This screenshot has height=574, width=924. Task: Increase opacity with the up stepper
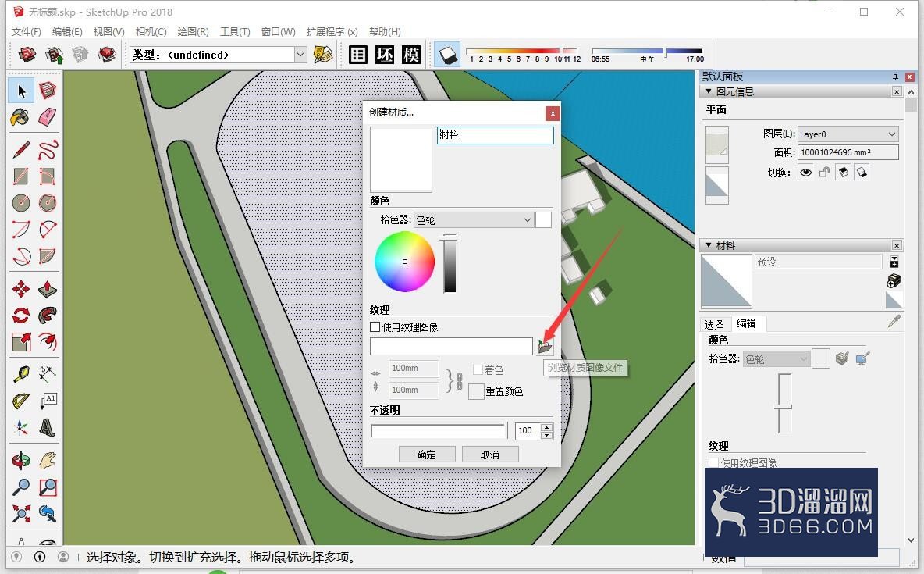547,427
